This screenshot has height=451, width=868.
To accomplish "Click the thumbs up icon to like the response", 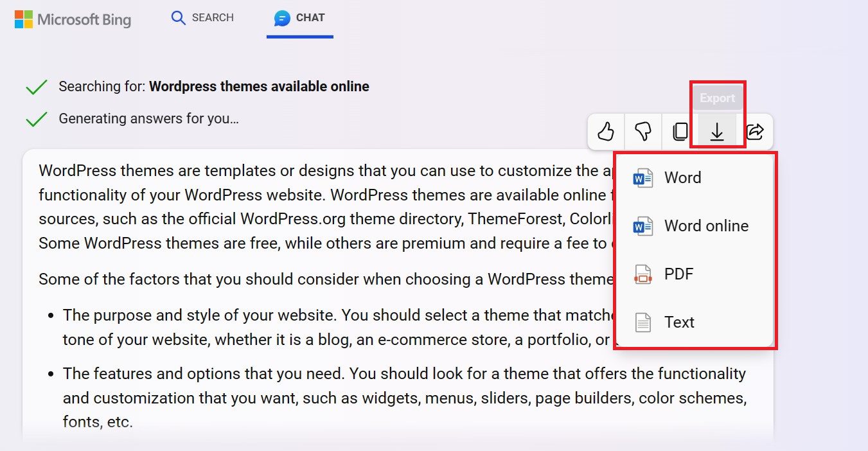I will [606, 131].
